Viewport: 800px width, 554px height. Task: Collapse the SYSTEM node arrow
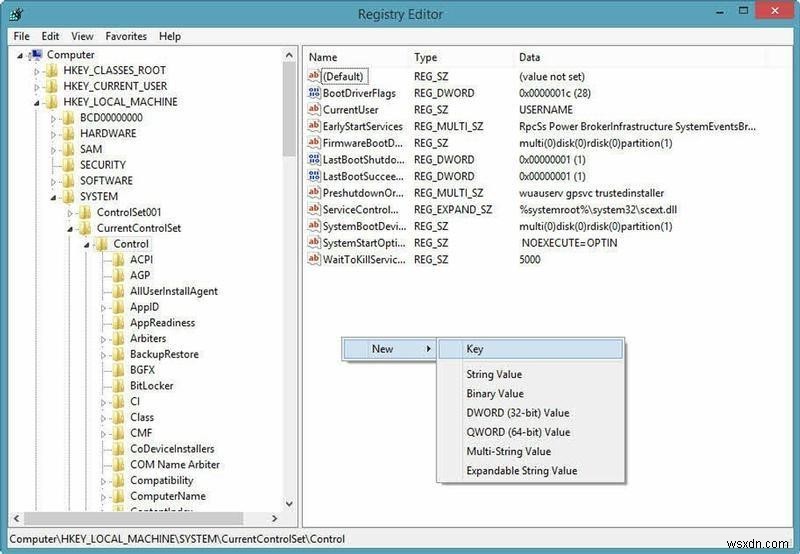(x=53, y=198)
